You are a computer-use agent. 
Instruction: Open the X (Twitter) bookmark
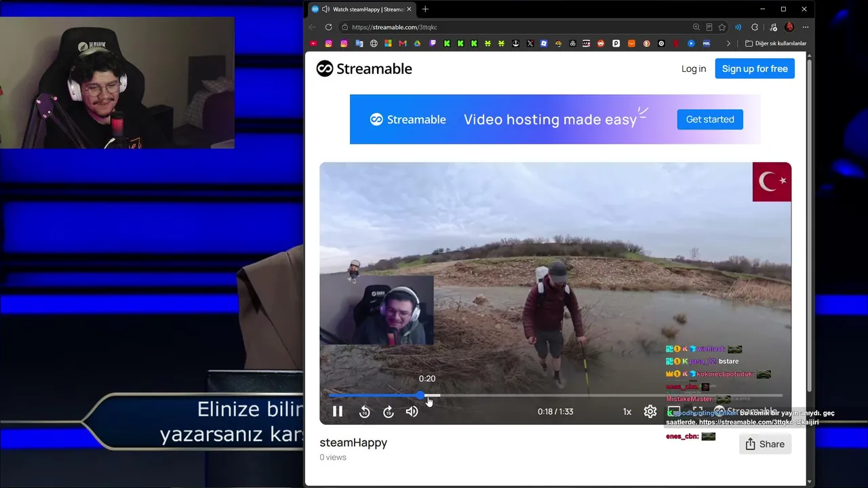point(530,43)
